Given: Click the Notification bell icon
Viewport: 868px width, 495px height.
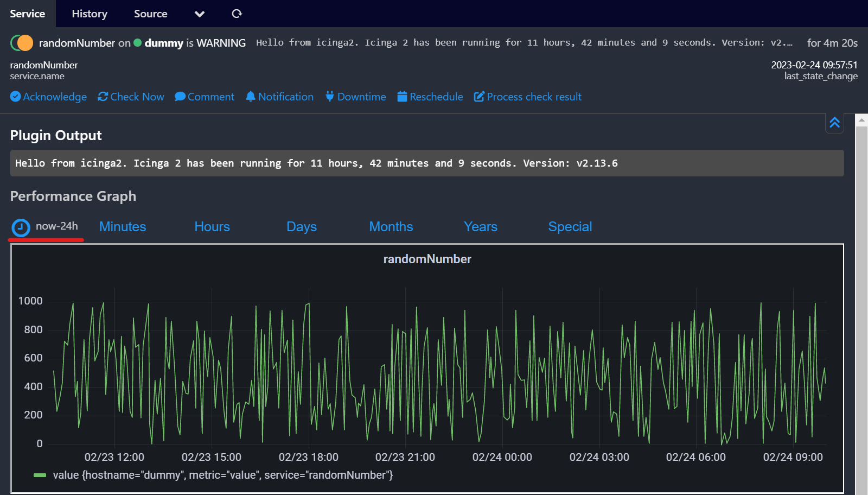Looking at the screenshot, I should click(250, 97).
